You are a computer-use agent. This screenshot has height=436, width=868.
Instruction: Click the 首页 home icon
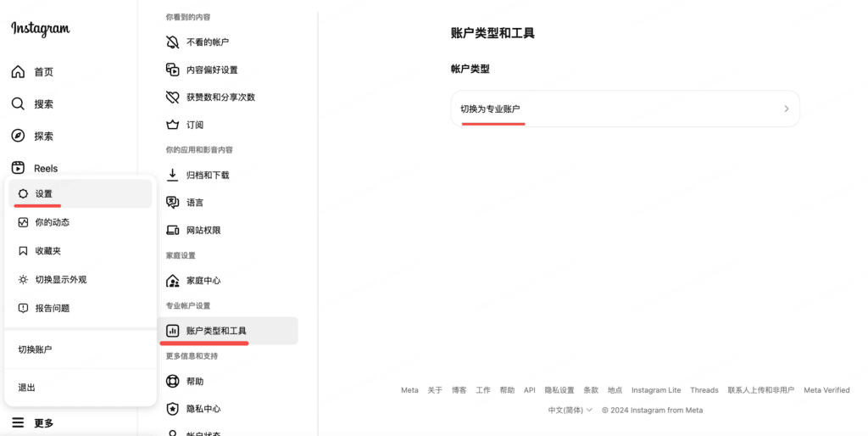point(19,71)
